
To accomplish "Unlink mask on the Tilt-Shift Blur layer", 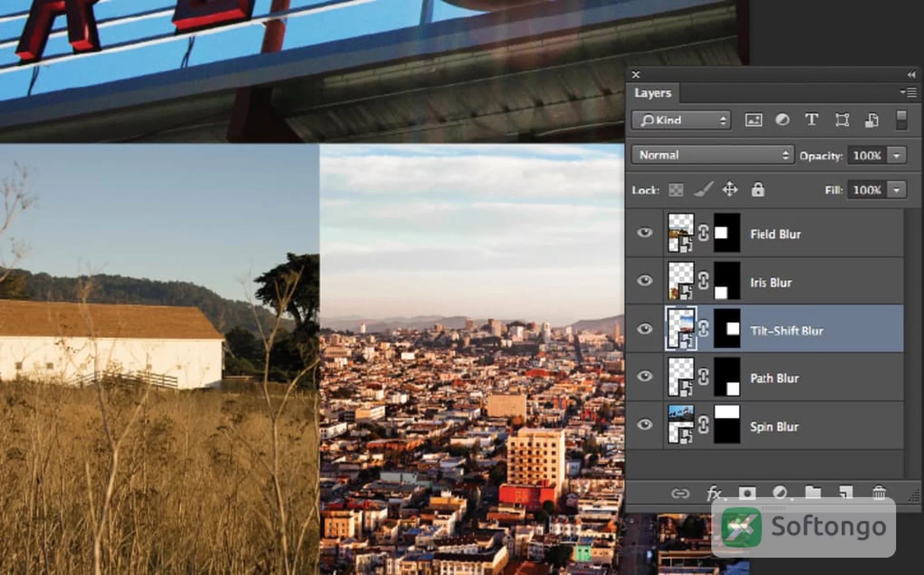I will tap(703, 329).
